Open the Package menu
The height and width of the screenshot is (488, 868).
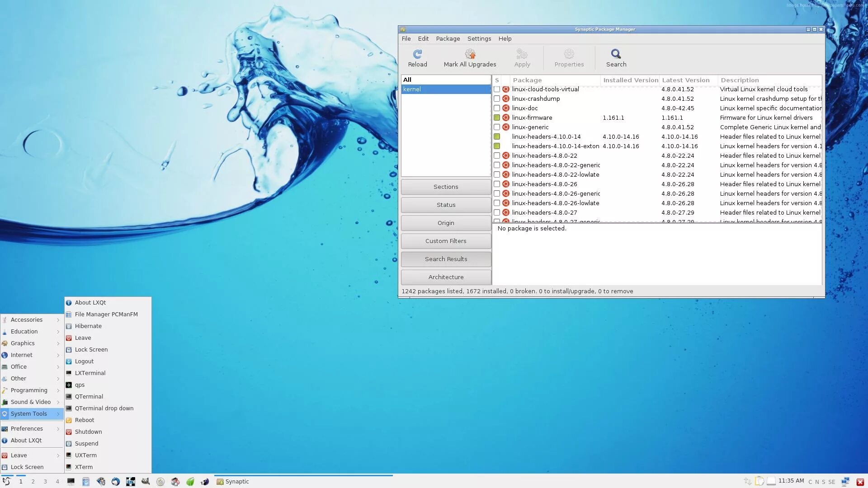pyautogui.click(x=448, y=39)
